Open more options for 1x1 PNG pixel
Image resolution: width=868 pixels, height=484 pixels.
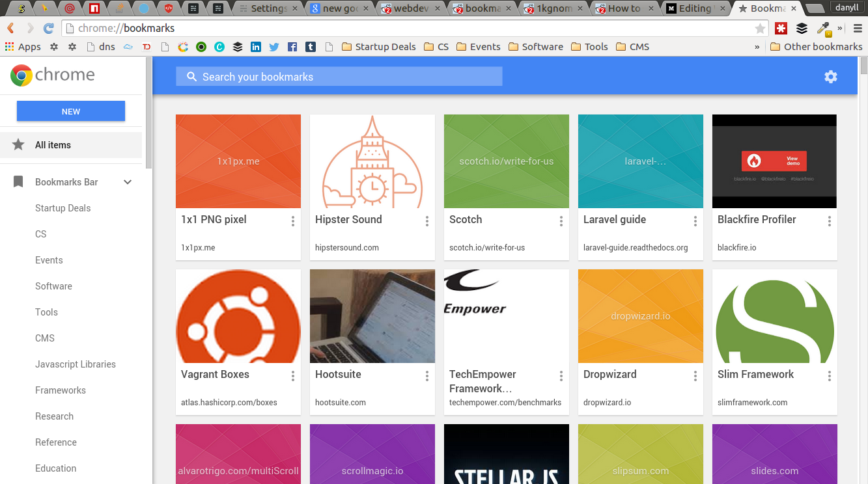click(293, 221)
